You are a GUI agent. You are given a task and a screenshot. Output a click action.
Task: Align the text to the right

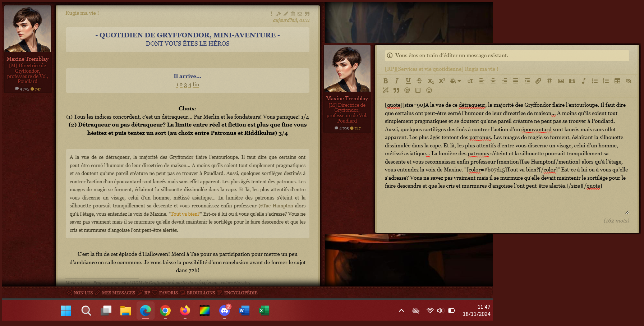505,81
